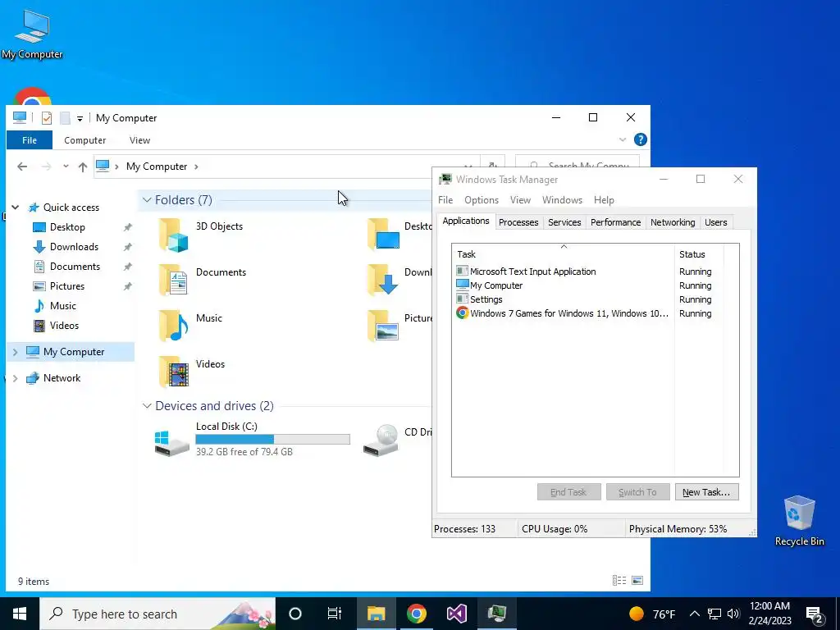The width and height of the screenshot is (840, 630).
Task: Click the New Task... button
Action: click(706, 492)
